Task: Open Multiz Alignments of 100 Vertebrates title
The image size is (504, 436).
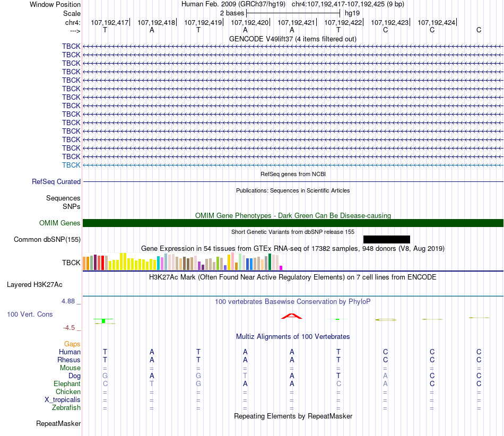Action: (293, 337)
